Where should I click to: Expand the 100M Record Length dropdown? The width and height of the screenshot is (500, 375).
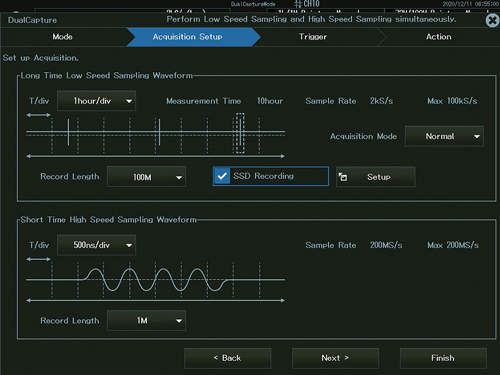[x=146, y=177]
